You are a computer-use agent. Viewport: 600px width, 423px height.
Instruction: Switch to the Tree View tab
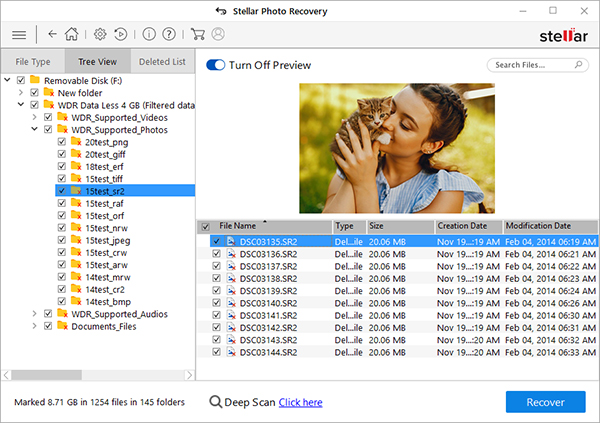pyautogui.click(x=98, y=61)
